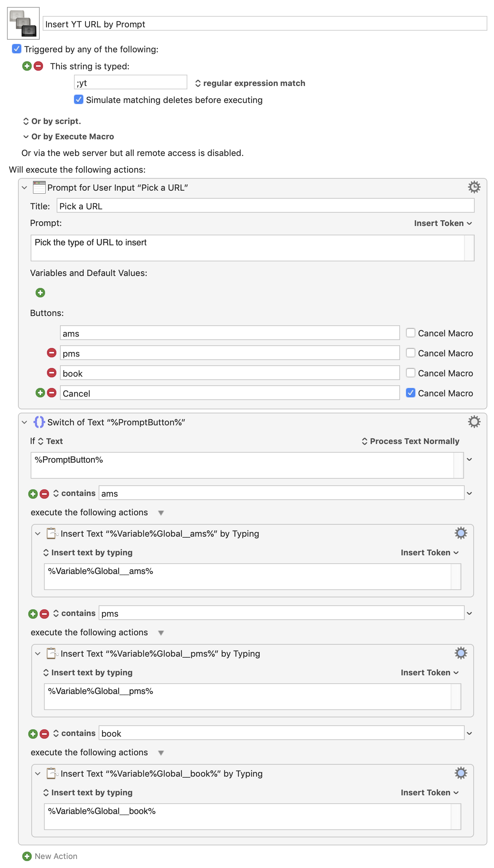Click the macro icon thumbnail at top
The height and width of the screenshot is (868, 494).
(x=23, y=23)
